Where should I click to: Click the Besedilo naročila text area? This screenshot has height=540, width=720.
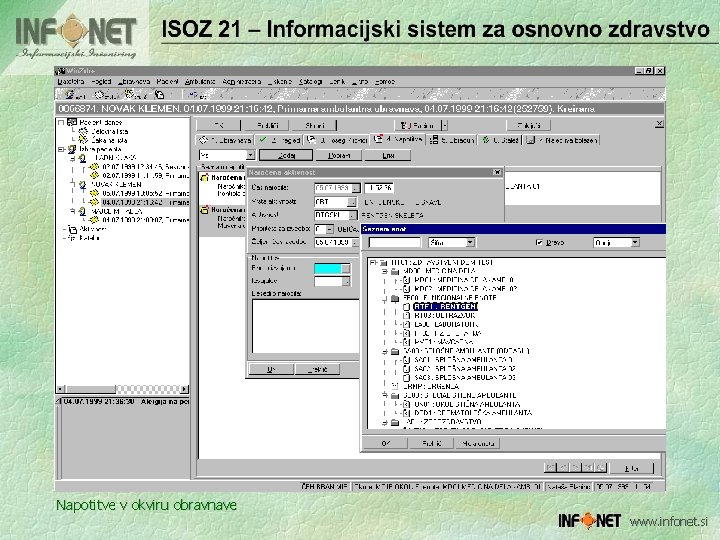click(x=305, y=326)
